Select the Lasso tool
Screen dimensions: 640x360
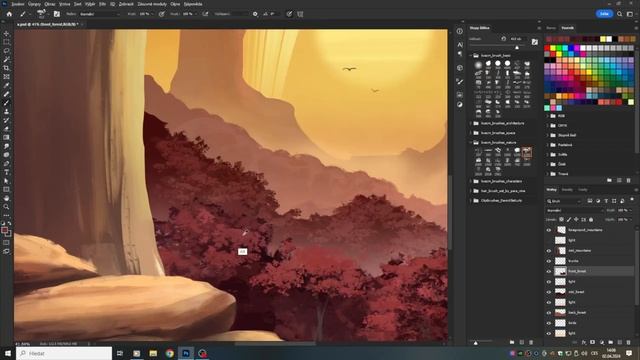pyautogui.click(x=6, y=51)
